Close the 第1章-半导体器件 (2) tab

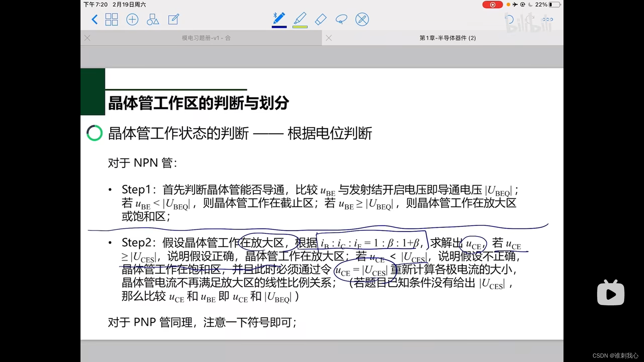329,38
